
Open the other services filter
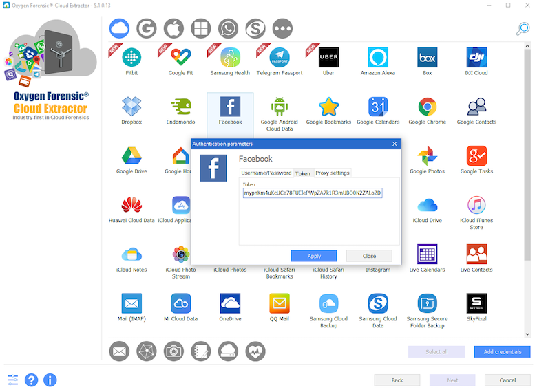(282, 28)
